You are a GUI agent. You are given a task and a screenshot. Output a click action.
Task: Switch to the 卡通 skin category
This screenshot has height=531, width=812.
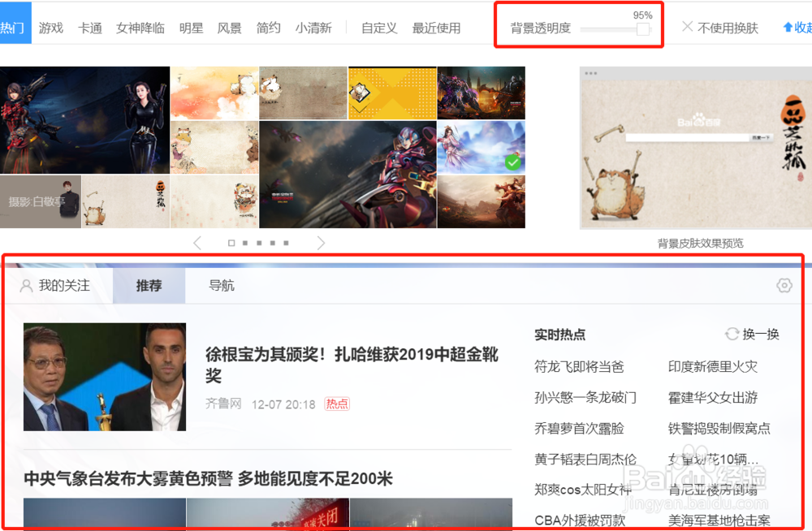[89, 28]
